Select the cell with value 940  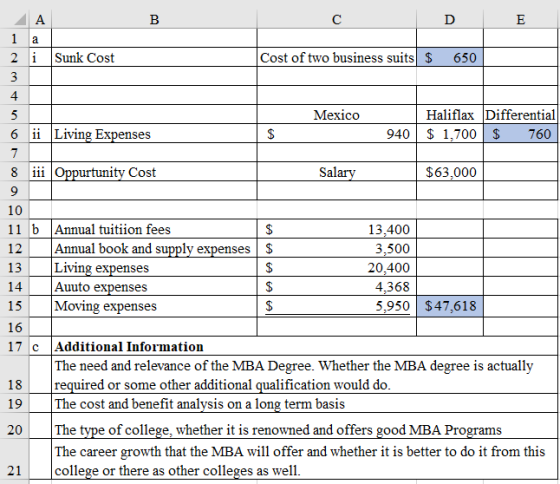tap(336, 134)
